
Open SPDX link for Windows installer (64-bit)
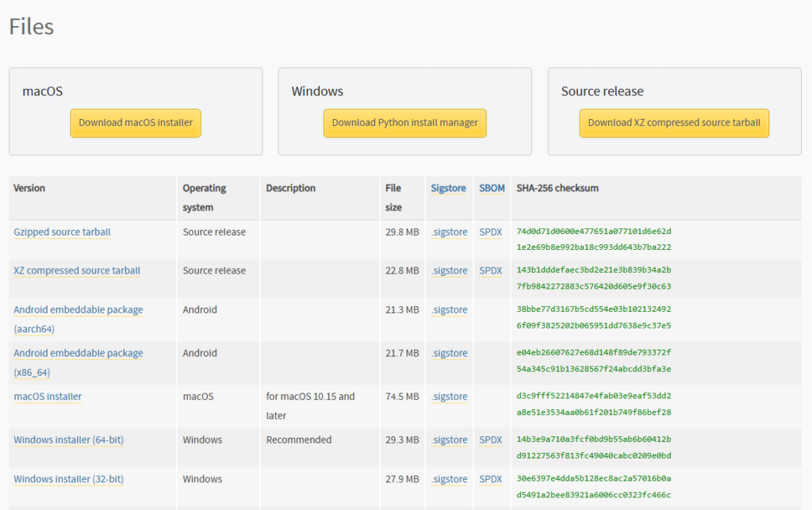click(490, 440)
